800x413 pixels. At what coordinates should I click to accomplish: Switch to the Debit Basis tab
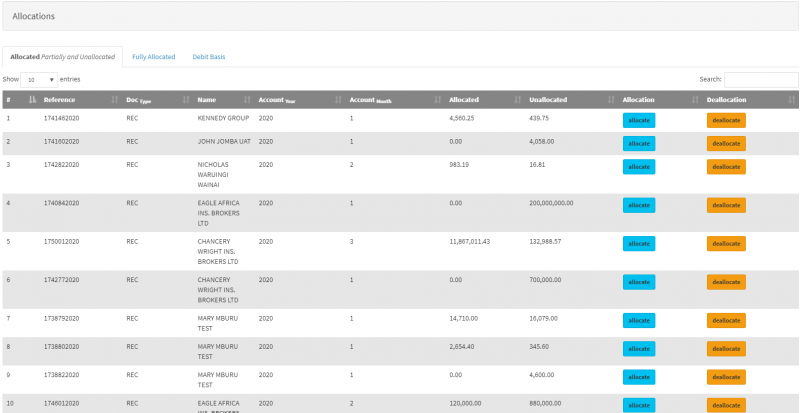pyautogui.click(x=209, y=57)
